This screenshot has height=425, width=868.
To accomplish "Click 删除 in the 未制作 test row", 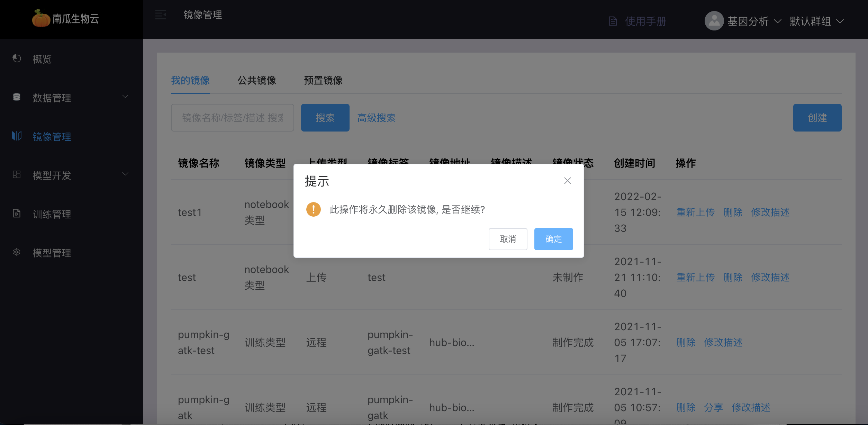I will pos(733,277).
